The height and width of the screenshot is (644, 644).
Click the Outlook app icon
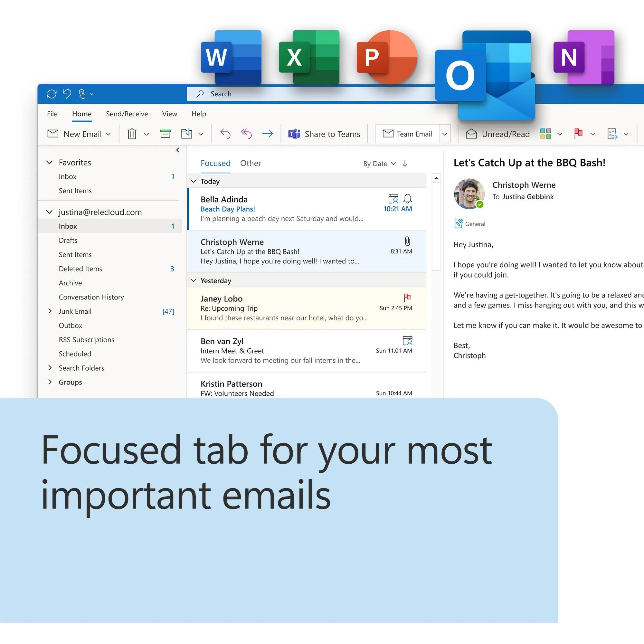point(485,75)
